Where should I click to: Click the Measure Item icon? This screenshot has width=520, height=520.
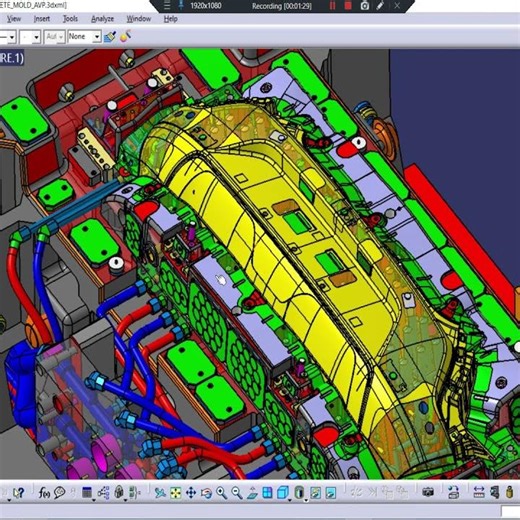[495, 492]
